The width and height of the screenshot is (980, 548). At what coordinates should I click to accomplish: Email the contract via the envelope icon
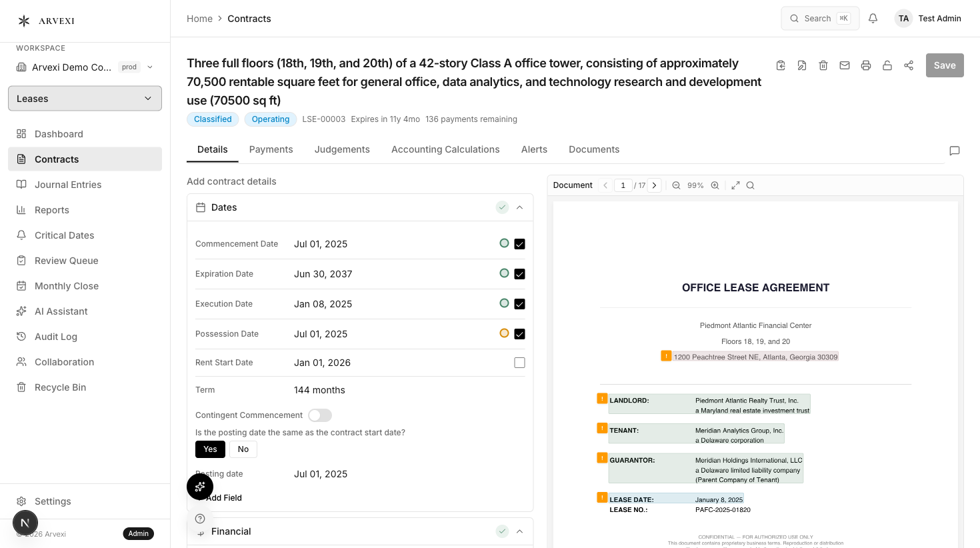pos(845,65)
